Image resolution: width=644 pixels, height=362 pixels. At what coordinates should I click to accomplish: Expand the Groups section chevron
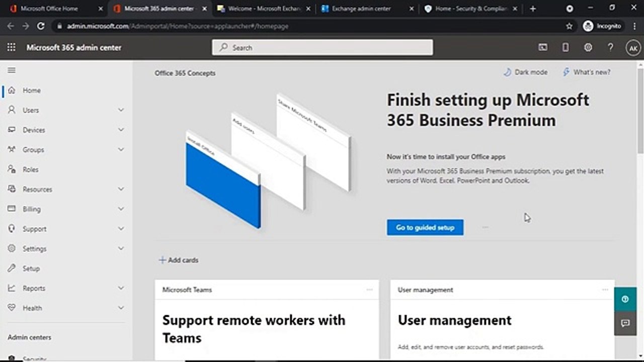[x=121, y=149]
